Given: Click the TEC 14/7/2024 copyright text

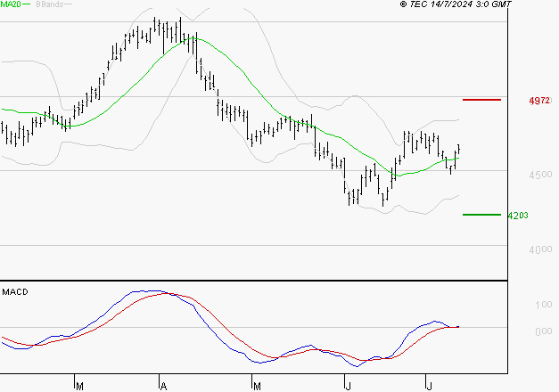Looking at the screenshot, I should [456, 4].
